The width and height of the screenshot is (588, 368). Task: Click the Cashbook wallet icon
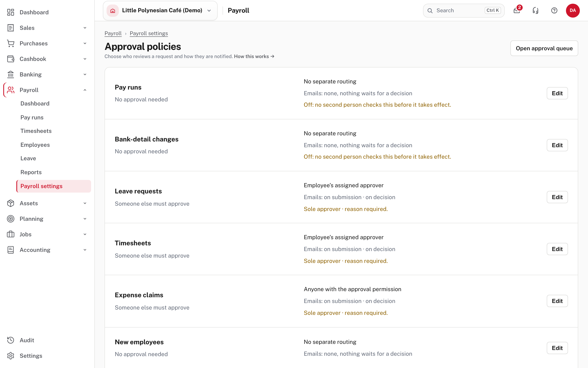click(x=10, y=59)
